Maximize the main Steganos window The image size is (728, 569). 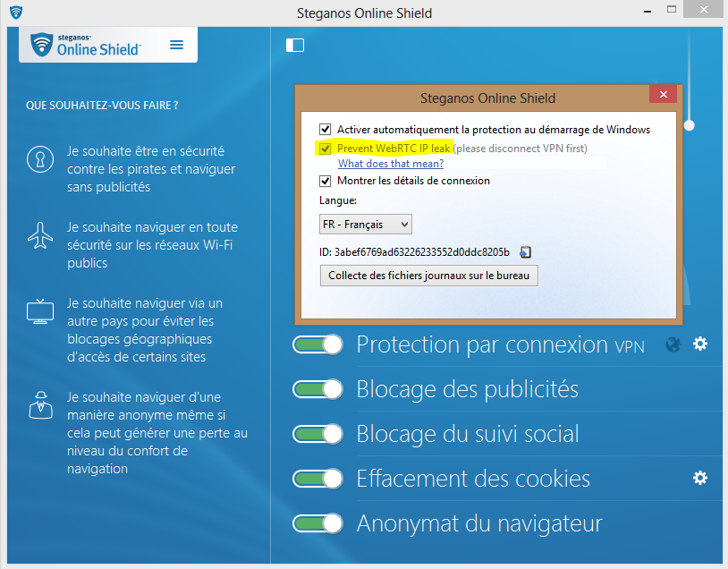click(672, 9)
